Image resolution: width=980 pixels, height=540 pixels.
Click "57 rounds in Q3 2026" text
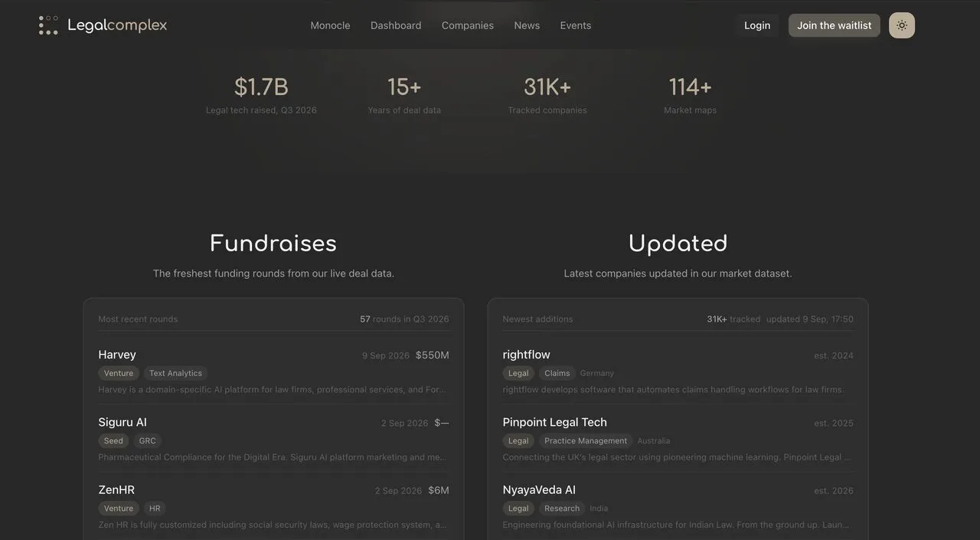click(x=404, y=319)
